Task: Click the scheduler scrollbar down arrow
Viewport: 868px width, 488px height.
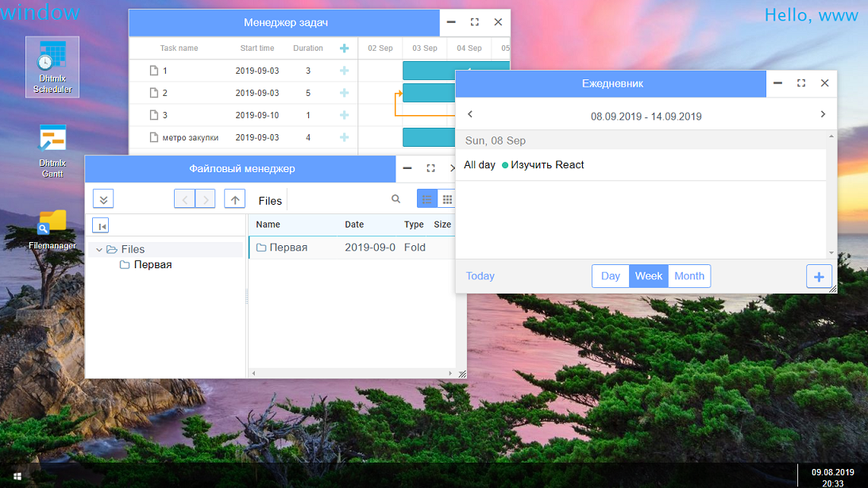Action: click(831, 253)
